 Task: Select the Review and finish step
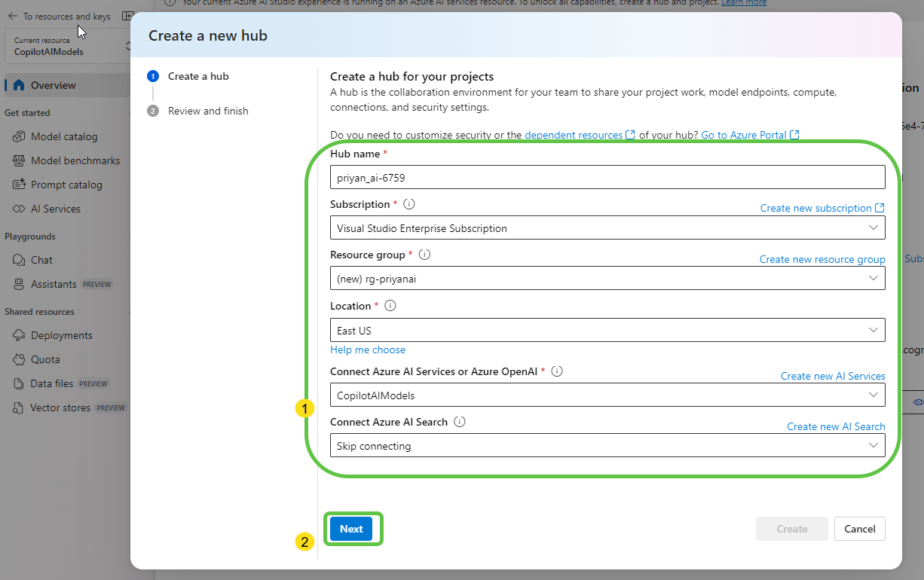pos(207,111)
